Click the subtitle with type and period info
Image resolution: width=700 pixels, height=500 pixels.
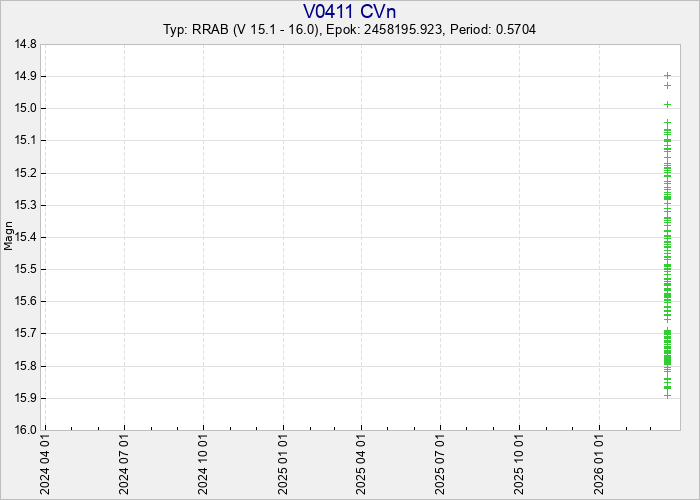349,30
